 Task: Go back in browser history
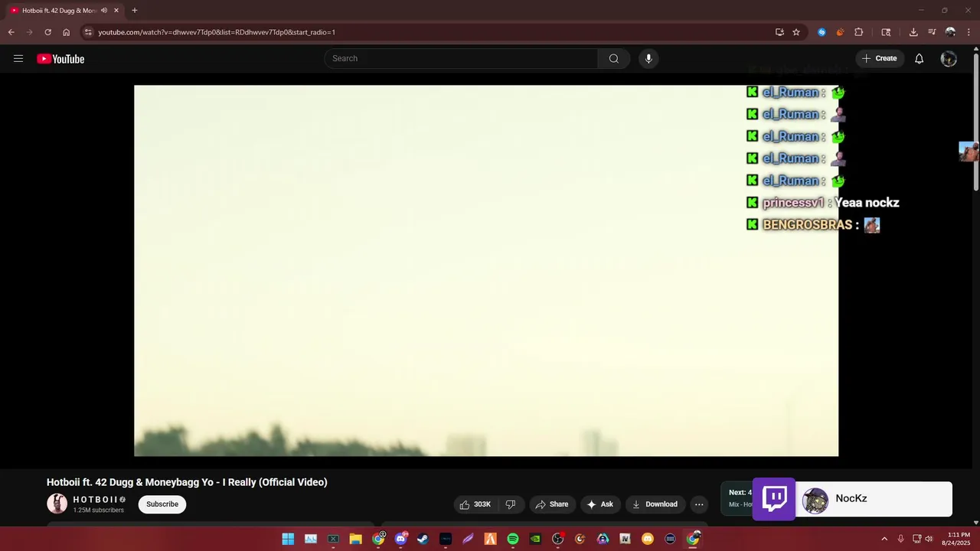pos(11,32)
